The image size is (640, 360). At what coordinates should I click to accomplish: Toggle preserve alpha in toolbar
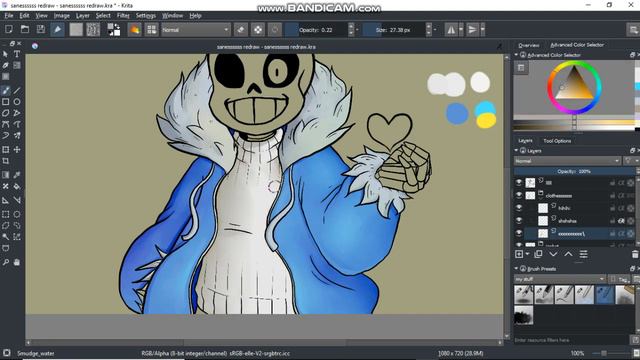(x=258, y=29)
